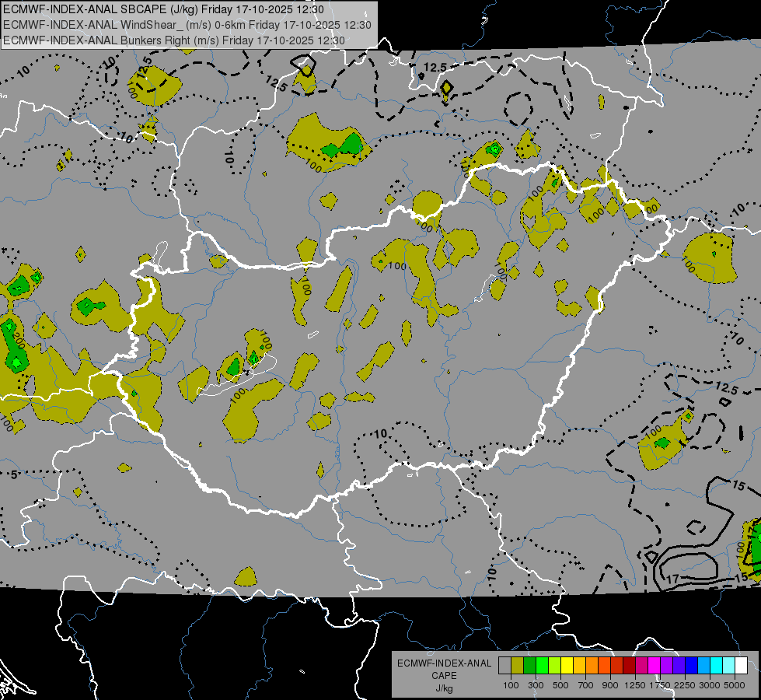
Task: Click the 2250 legend value
Action: pyautogui.click(x=684, y=685)
